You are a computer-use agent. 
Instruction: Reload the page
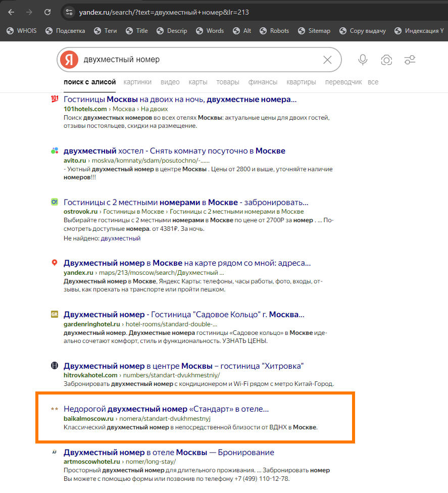click(47, 12)
